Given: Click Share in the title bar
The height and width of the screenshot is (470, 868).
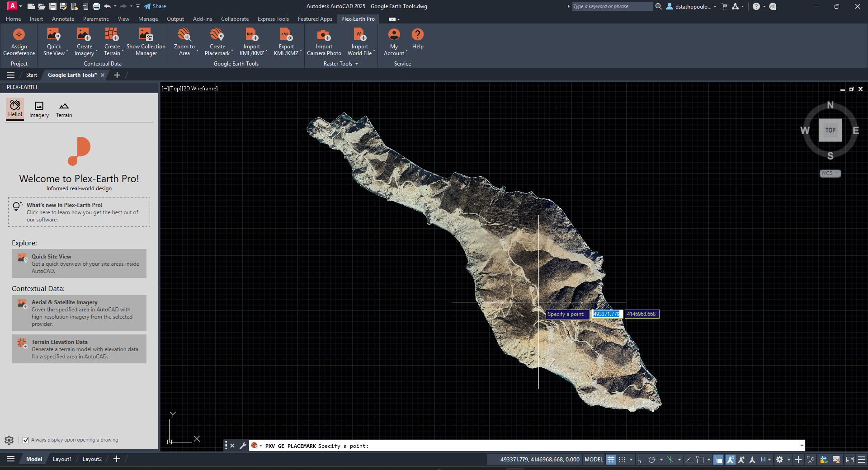Looking at the screenshot, I should (x=155, y=6).
